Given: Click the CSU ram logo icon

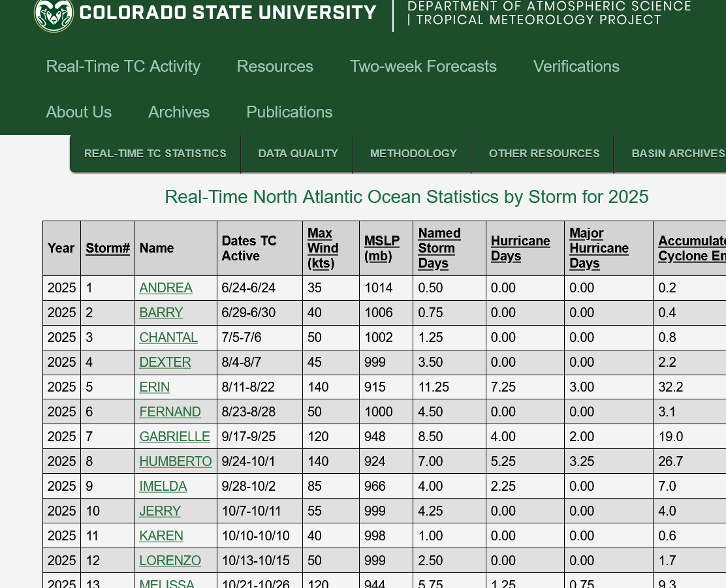Looking at the screenshot, I should (53, 14).
